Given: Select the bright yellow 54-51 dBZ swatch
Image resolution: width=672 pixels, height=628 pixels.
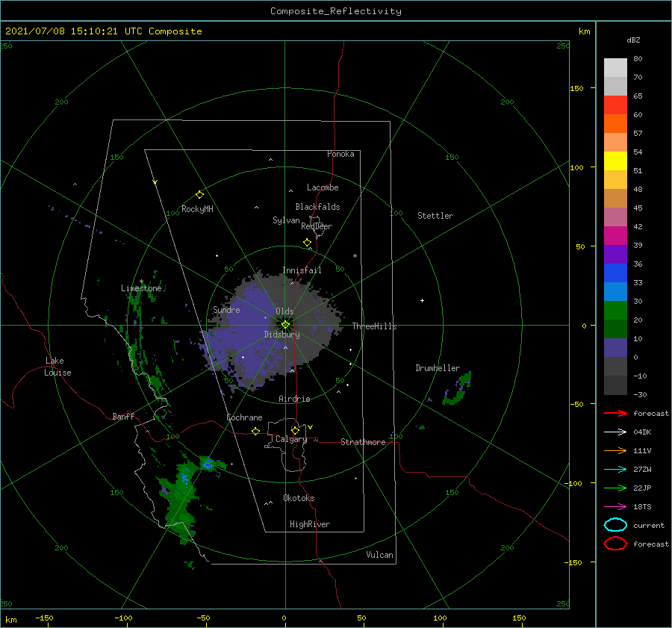Looking at the screenshot, I should point(615,161).
